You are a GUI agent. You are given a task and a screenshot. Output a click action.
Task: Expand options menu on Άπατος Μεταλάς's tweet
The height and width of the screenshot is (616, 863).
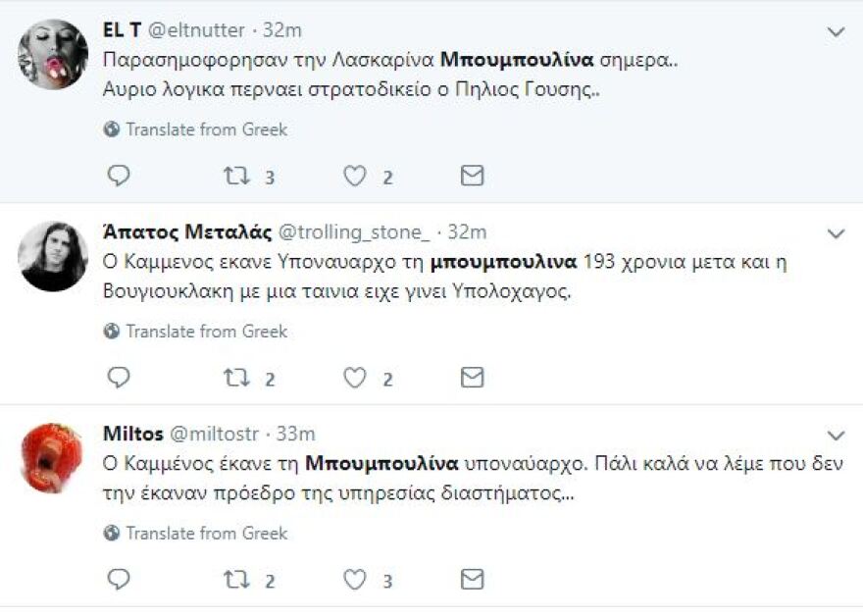(838, 232)
